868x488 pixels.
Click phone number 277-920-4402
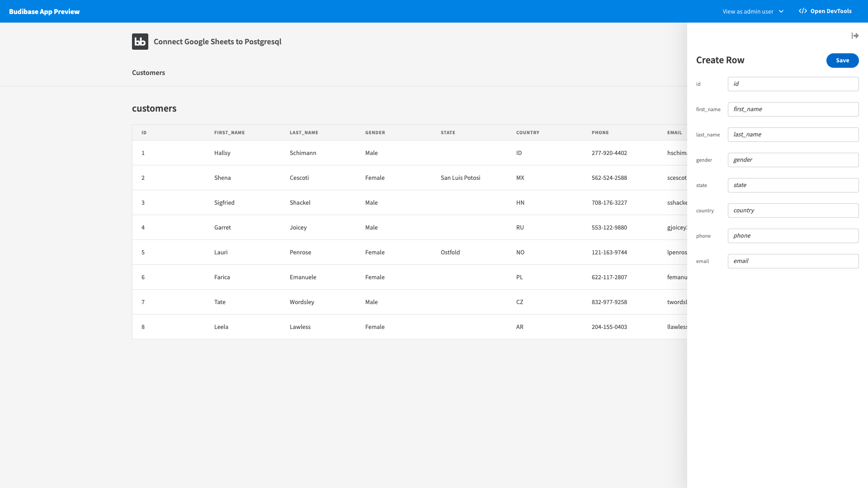[609, 153]
